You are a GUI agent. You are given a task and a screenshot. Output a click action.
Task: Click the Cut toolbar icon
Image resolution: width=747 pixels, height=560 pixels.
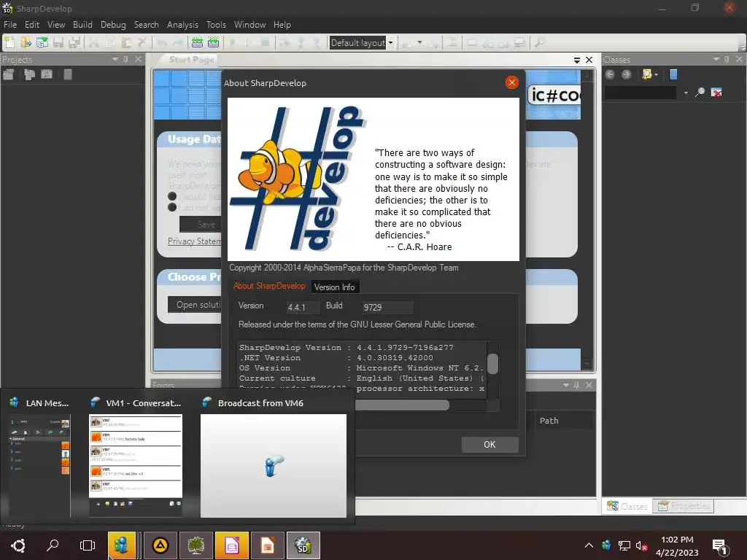pos(94,43)
